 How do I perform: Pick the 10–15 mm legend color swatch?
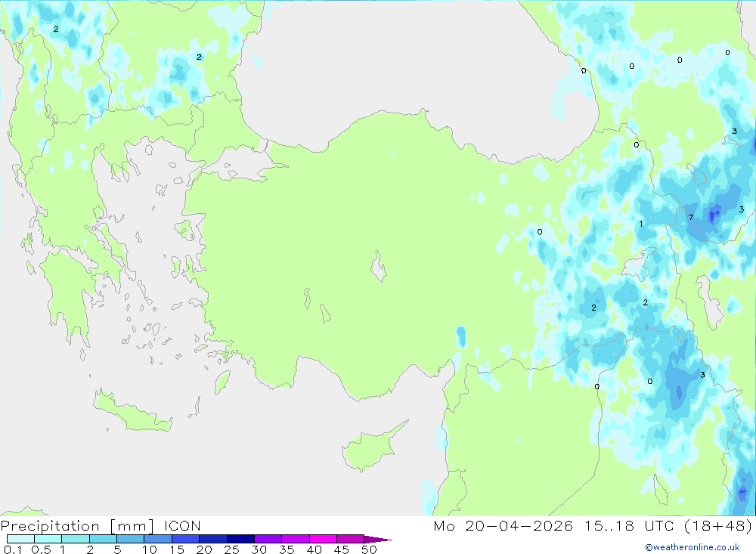click(x=158, y=539)
